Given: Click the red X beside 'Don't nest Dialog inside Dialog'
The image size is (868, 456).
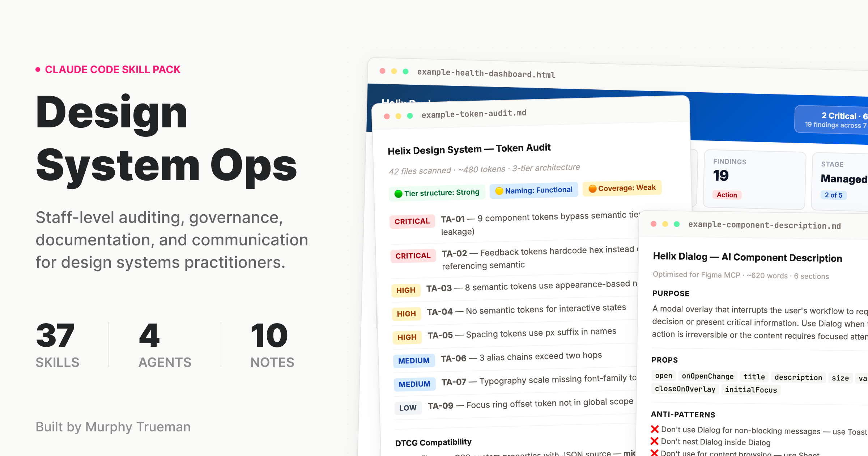Looking at the screenshot, I should click(654, 441).
